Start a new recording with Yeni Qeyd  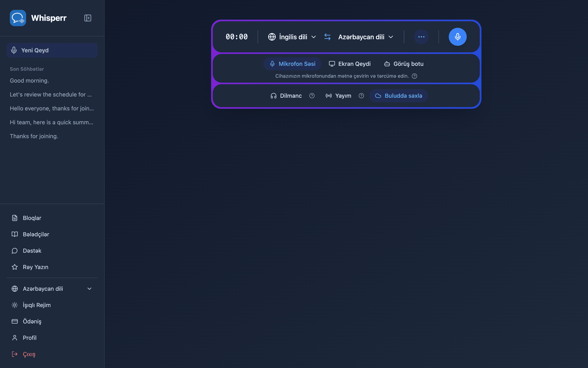tap(52, 50)
